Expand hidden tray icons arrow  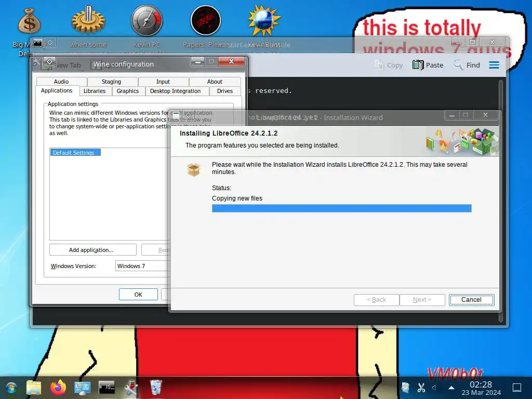(x=451, y=388)
